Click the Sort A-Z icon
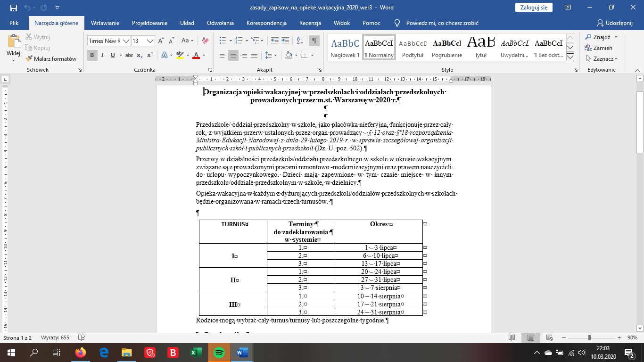644x362 pixels. point(301,41)
